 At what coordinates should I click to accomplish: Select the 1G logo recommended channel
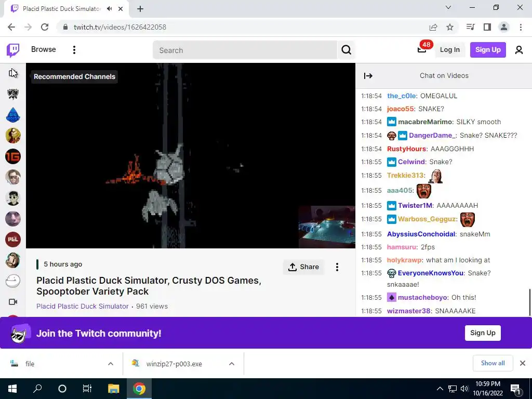[13, 156]
